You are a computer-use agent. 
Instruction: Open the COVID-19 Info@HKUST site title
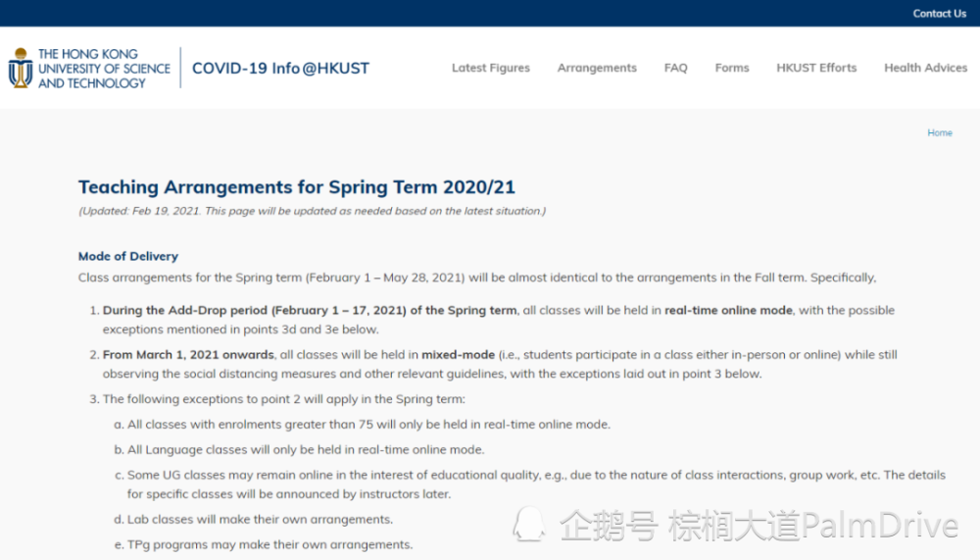pos(280,68)
